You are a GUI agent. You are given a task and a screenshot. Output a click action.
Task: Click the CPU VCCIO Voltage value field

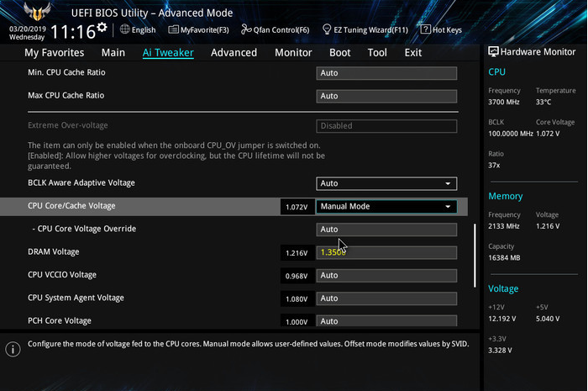[386, 275]
